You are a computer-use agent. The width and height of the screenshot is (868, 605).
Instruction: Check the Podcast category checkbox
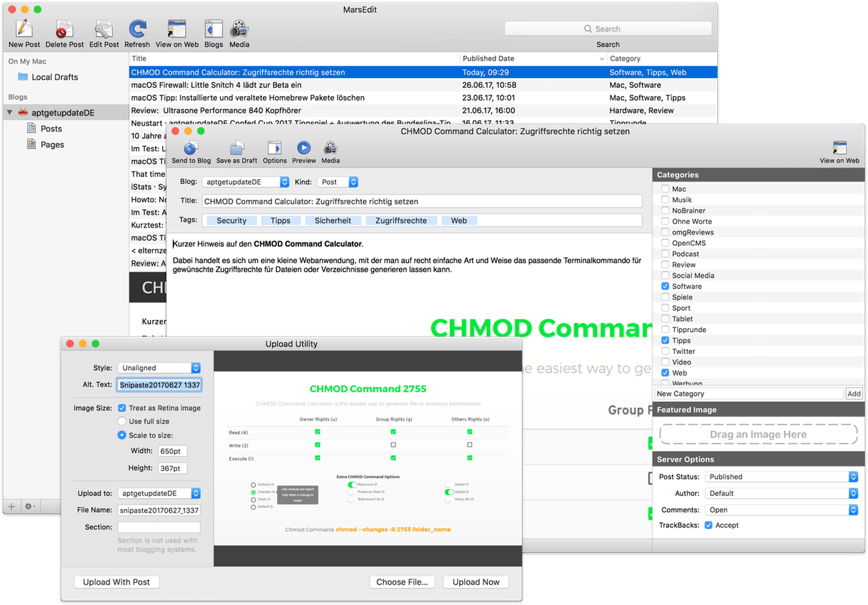[665, 254]
